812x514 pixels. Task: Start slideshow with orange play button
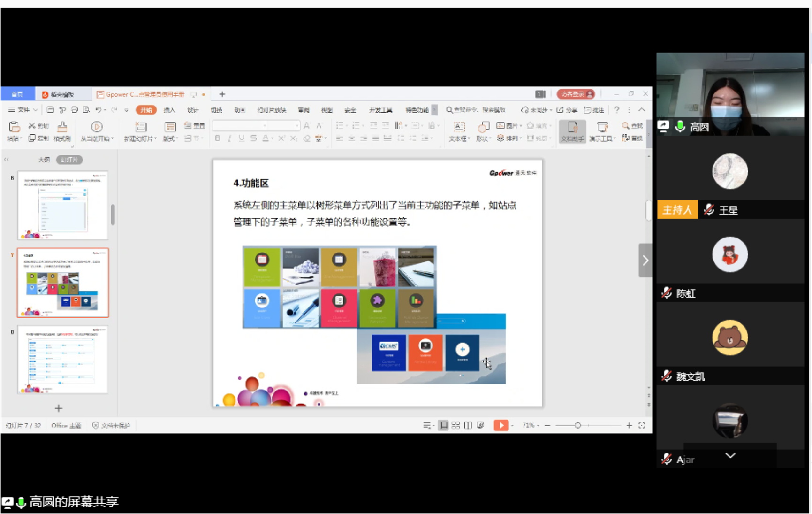coord(501,425)
